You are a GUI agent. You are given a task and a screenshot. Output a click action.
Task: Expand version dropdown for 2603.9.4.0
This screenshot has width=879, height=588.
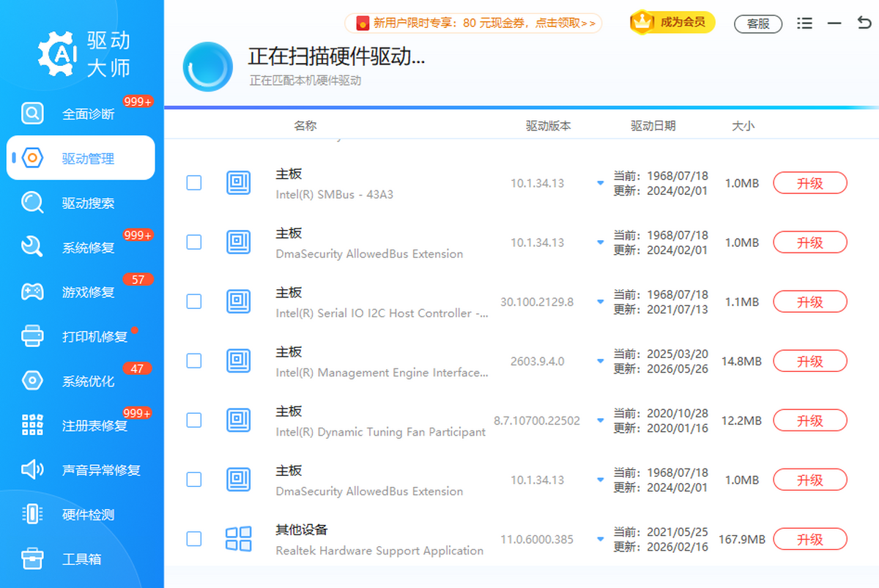coord(601,362)
